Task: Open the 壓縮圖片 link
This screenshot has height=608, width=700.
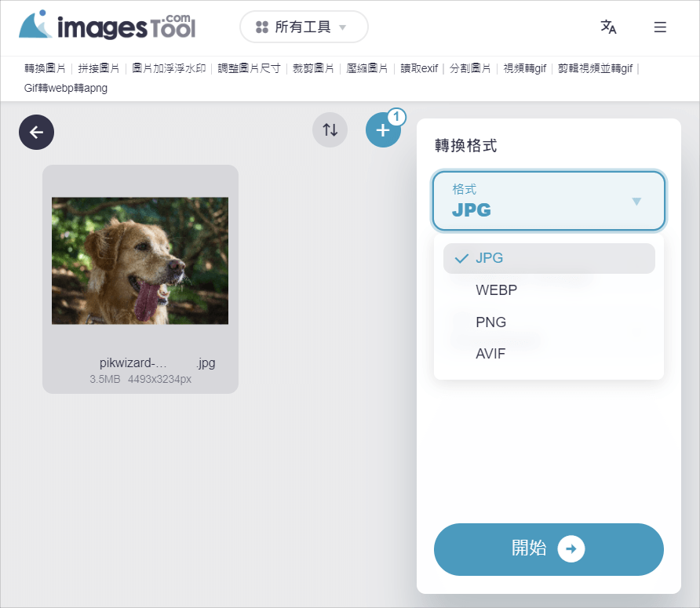Action: pyautogui.click(x=367, y=68)
